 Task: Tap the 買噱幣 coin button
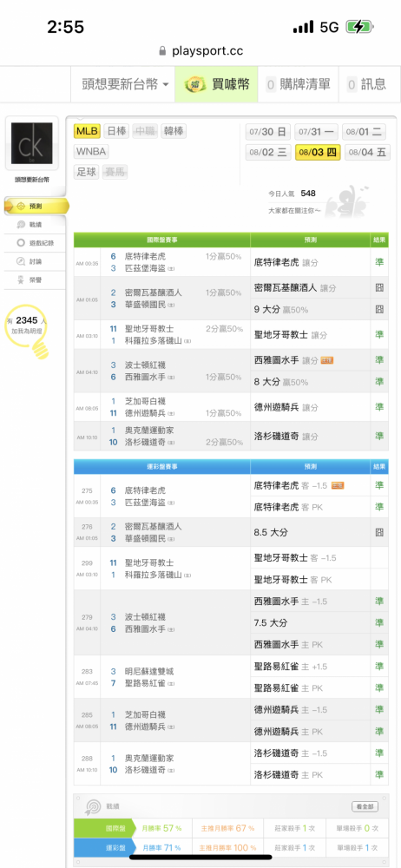coord(217,84)
